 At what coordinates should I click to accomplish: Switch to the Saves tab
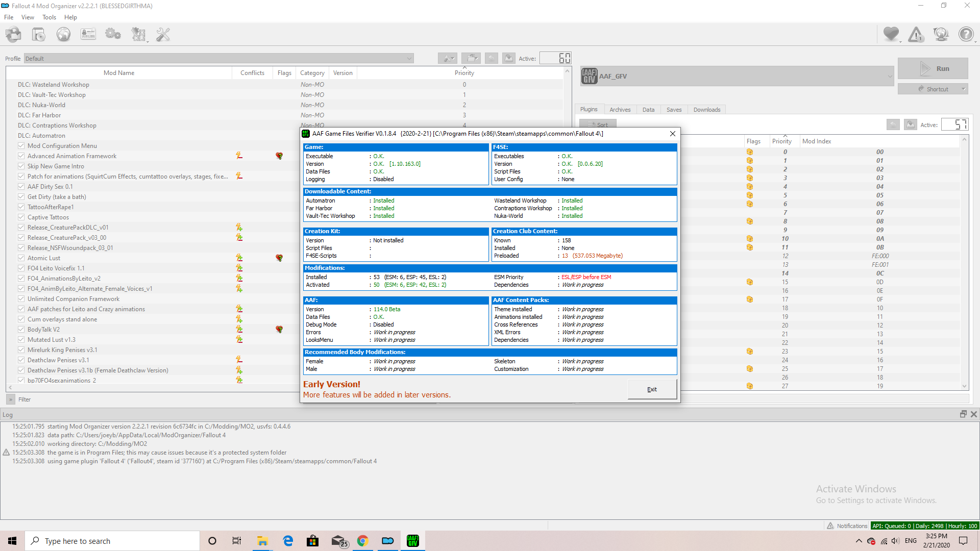pyautogui.click(x=674, y=109)
